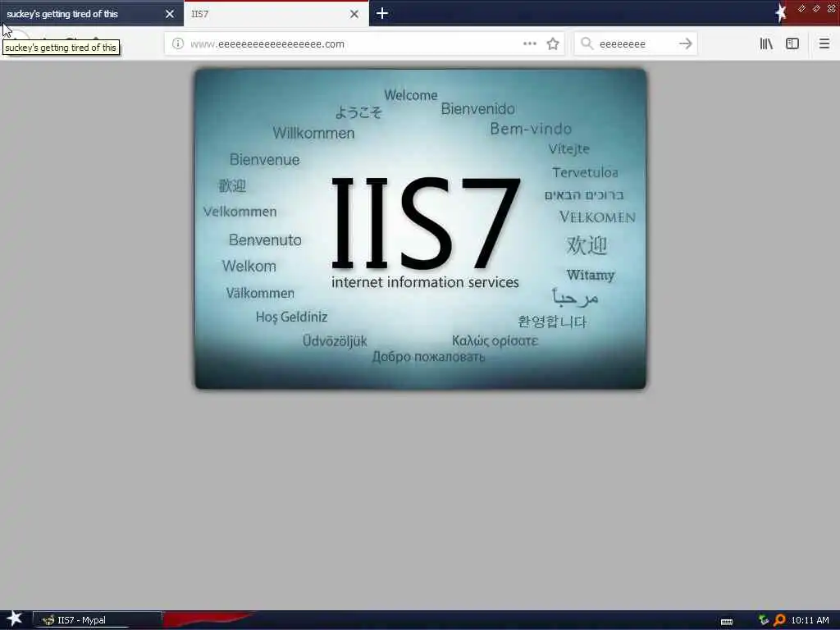This screenshot has width=840, height=630.
Task: Focus the search box containing eeeeeeee
Action: [635, 44]
